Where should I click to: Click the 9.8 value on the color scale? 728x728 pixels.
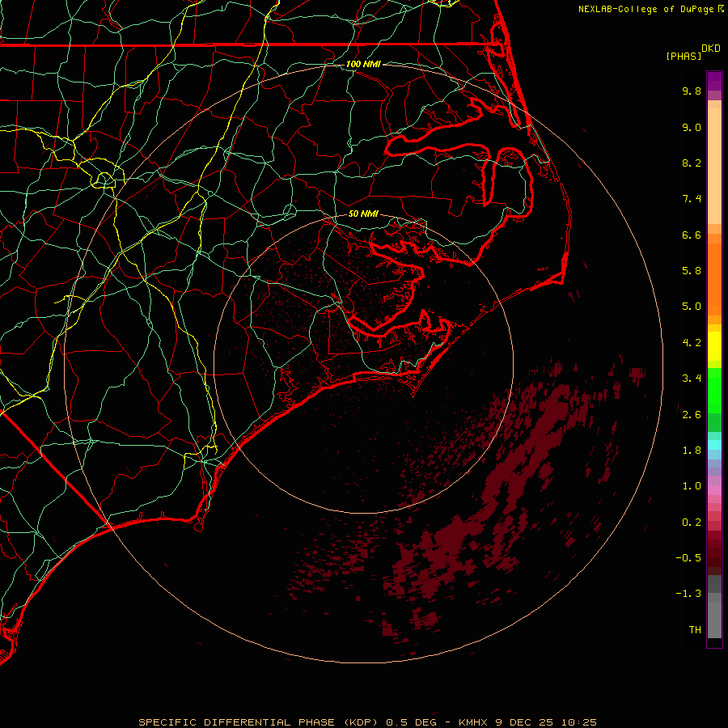tap(692, 91)
